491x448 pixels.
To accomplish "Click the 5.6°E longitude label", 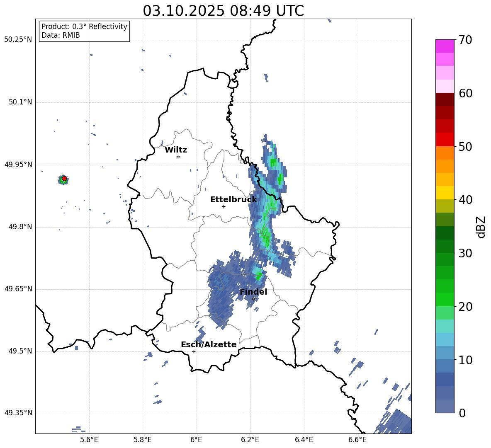I will 89,440.
